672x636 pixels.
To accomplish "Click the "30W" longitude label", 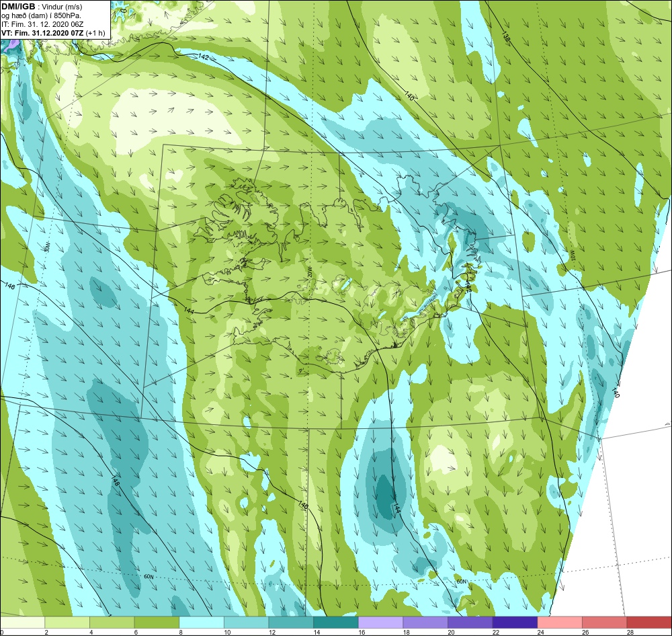I will [x=47, y=248].
